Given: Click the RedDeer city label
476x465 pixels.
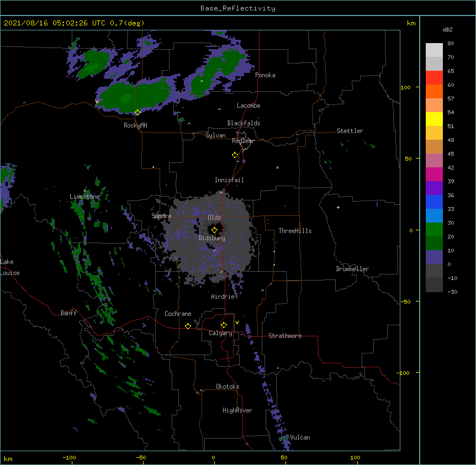Looking at the screenshot, I should coord(243,141).
